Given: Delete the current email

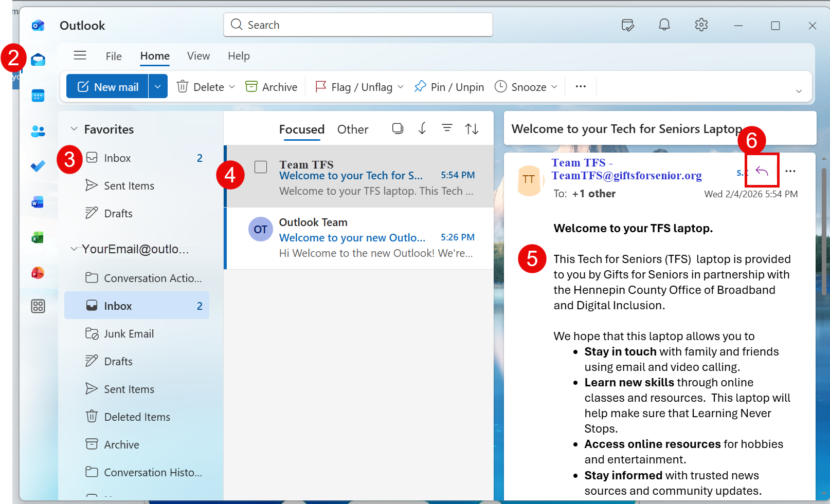Looking at the screenshot, I should pyautogui.click(x=201, y=86).
